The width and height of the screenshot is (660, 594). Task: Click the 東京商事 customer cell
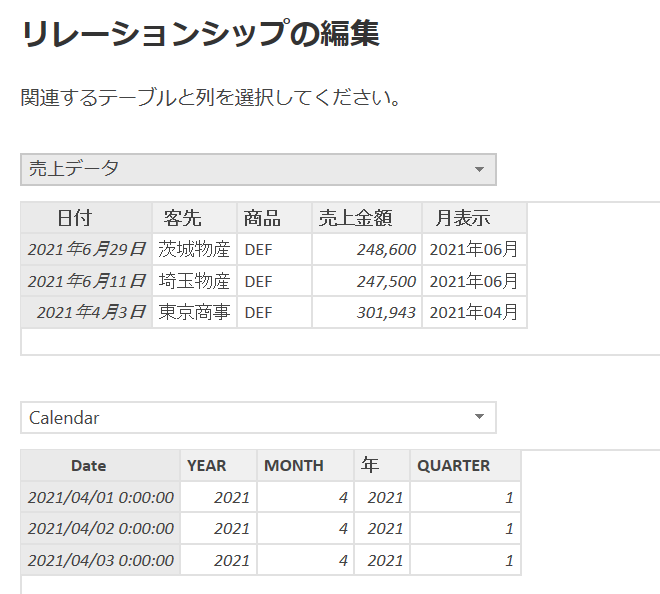(194, 312)
